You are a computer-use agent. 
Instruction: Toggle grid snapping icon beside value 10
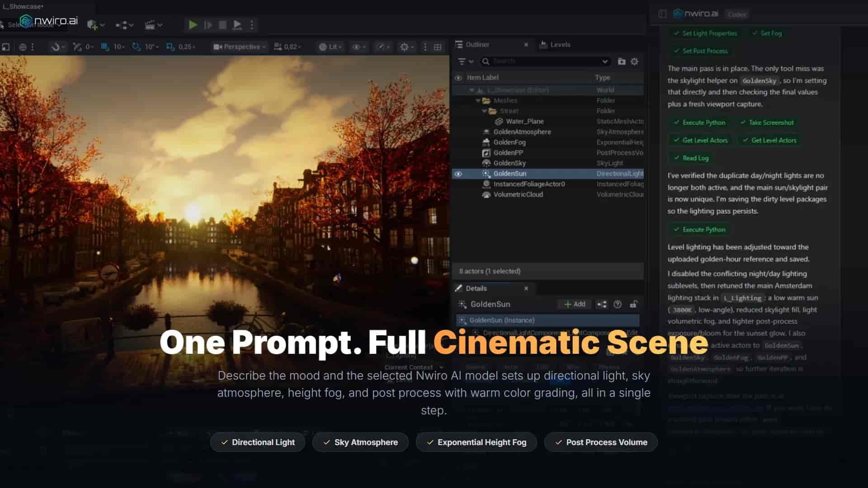coord(105,47)
